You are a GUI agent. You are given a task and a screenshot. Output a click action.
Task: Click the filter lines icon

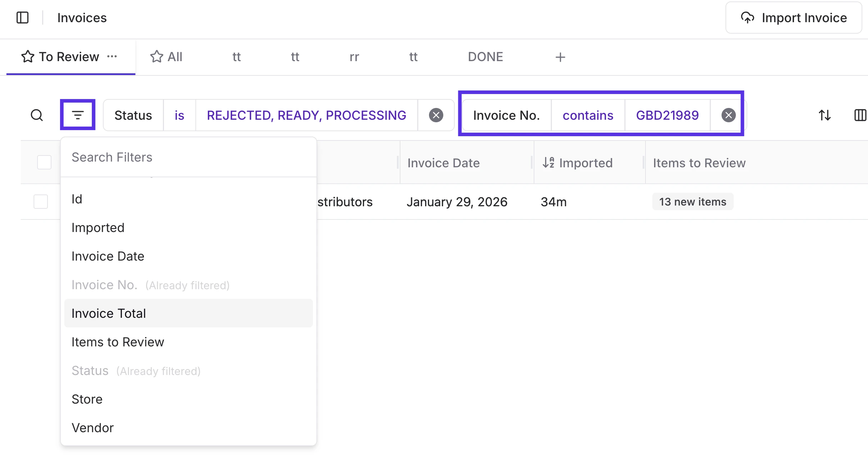click(78, 115)
